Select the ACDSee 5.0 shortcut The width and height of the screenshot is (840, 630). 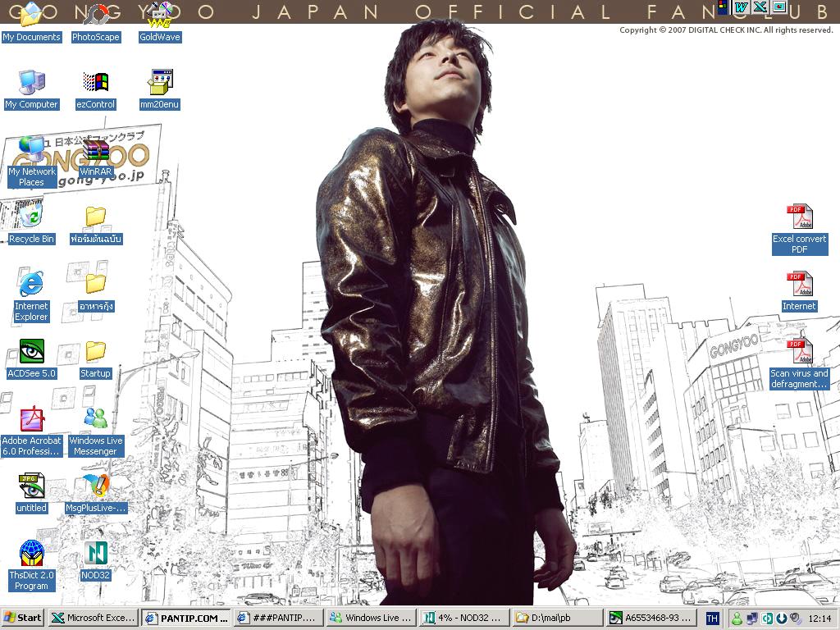[x=32, y=359]
